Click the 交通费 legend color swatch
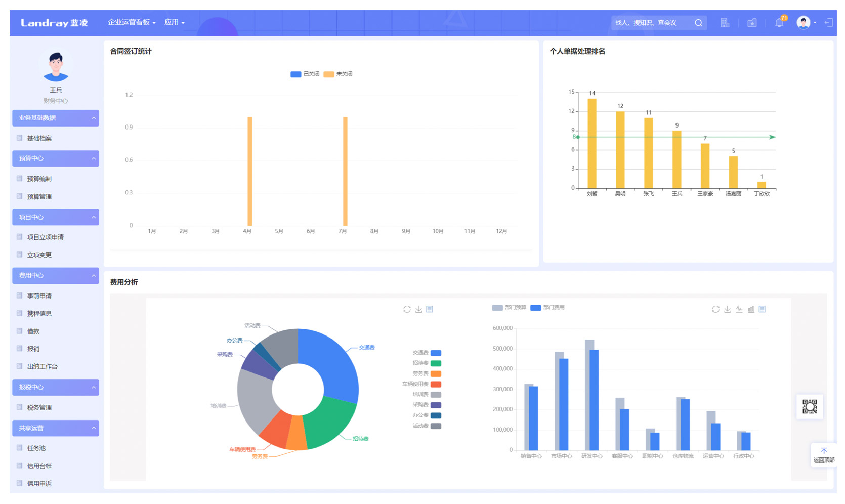This screenshot has width=845, height=504. (x=436, y=353)
